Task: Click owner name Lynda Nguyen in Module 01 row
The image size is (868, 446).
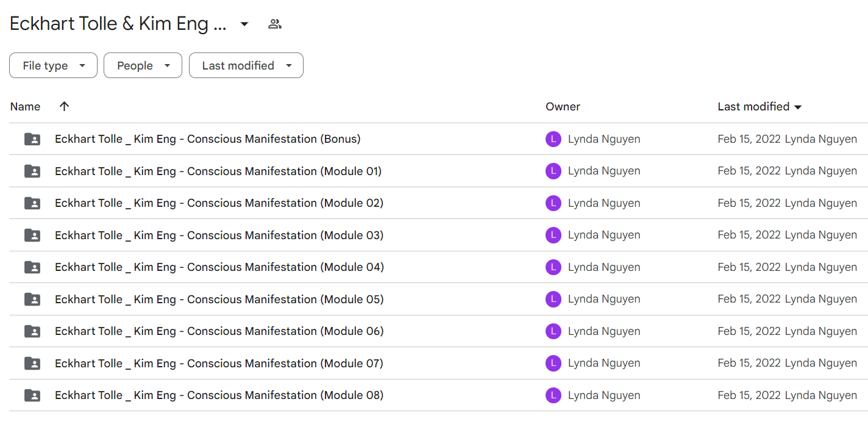Action: pos(604,171)
